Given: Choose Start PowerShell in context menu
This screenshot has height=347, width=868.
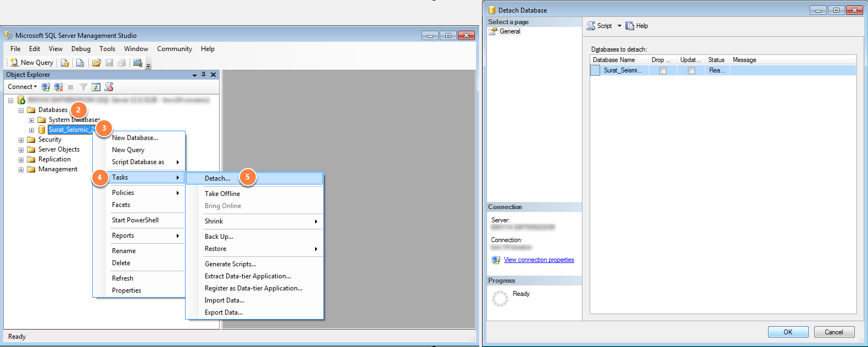Looking at the screenshot, I should [x=139, y=220].
